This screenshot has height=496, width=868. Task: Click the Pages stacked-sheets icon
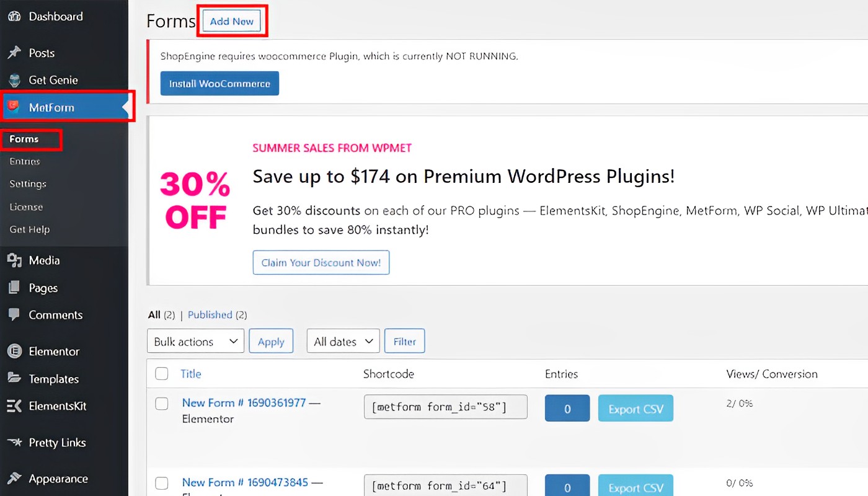pos(14,288)
